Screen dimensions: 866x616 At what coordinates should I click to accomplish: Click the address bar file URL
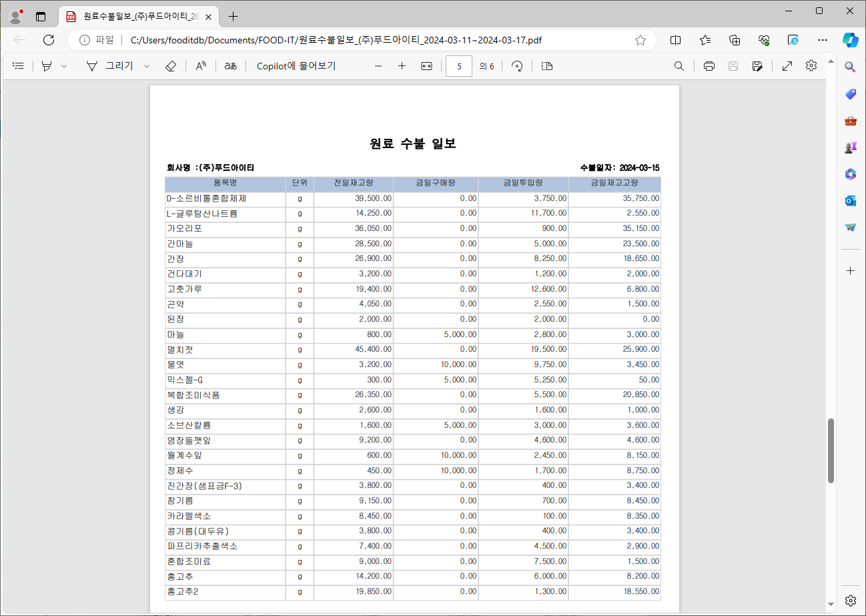click(x=336, y=40)
